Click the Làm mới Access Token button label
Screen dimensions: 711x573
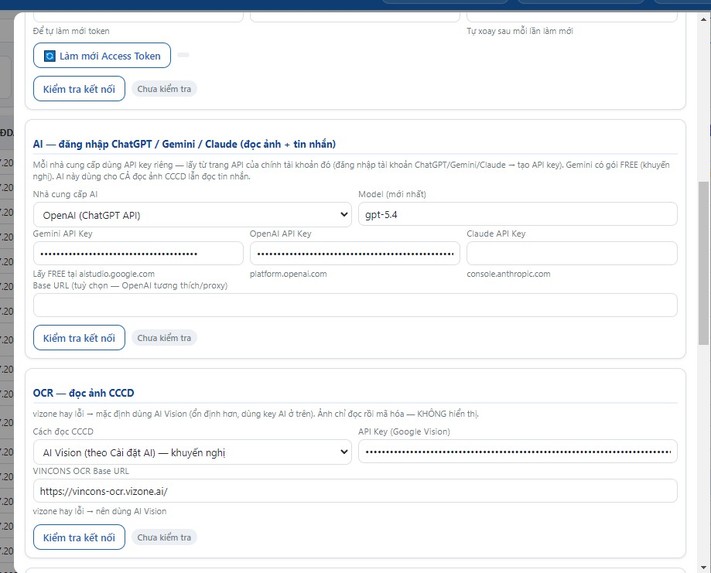[110, 56]
